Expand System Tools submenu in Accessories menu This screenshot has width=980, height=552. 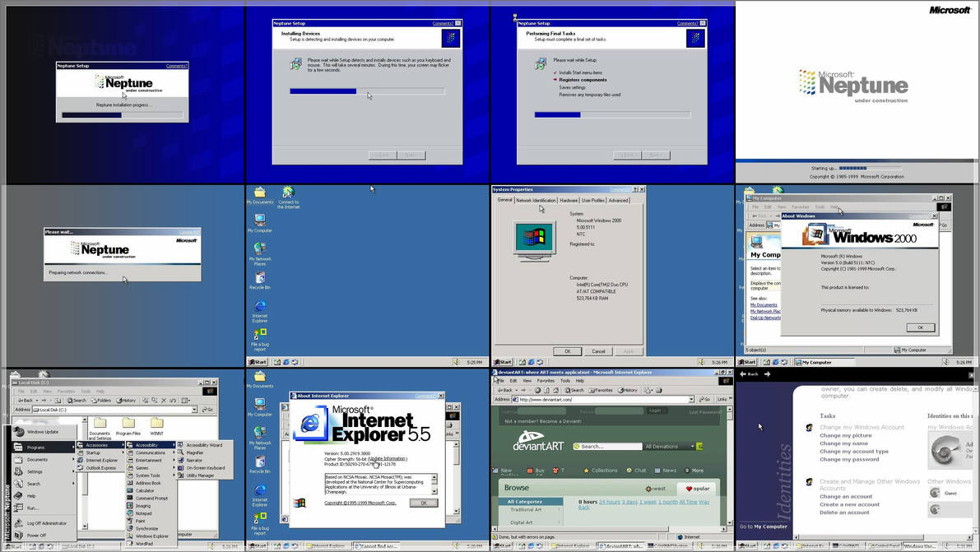click(x=151, y=475)
